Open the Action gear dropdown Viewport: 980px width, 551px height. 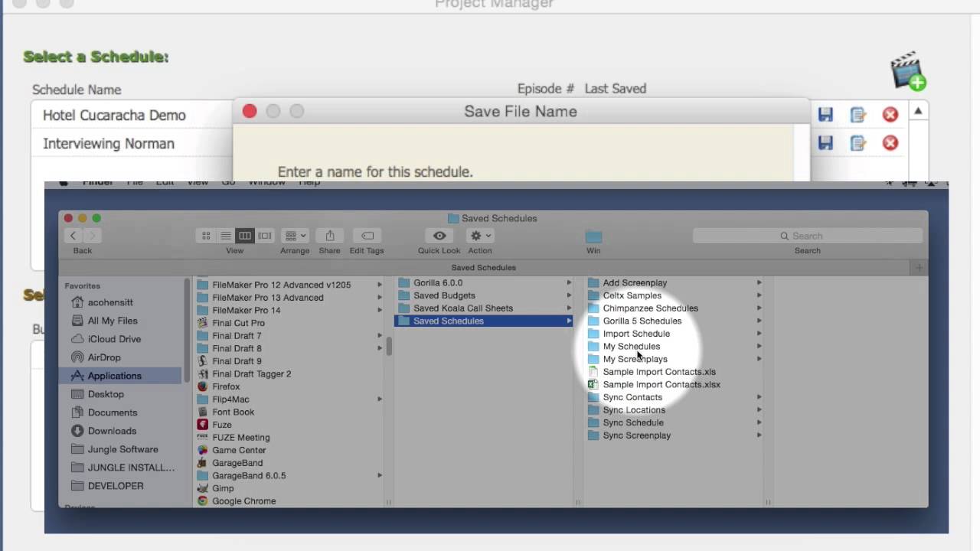(x=480, y=236)
